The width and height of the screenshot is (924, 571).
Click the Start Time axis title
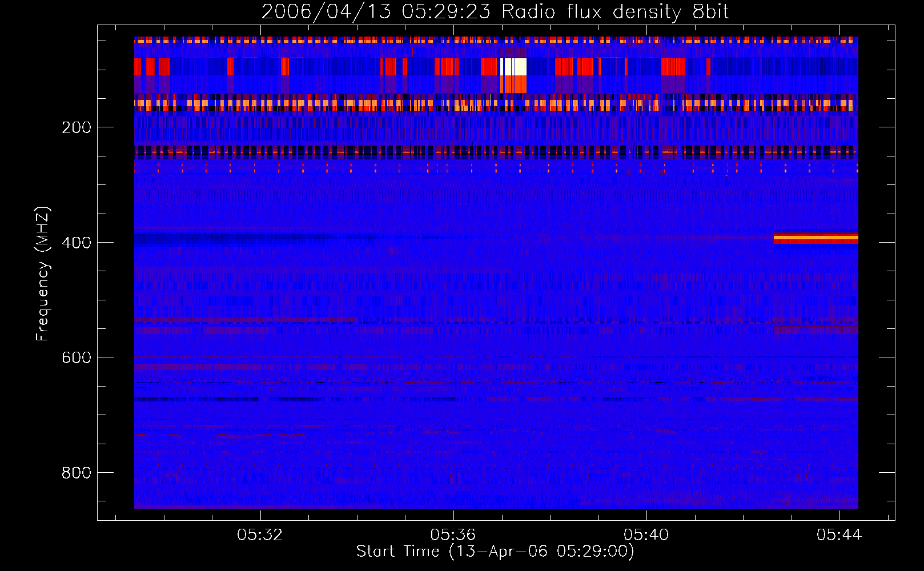click(x=495, y=552)
